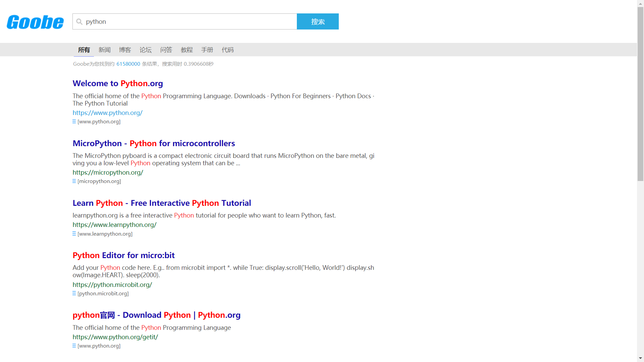Open the https://www.python.org/getit/ URL link
This screenshot has height=362, width=644.
[x=115, y=337]
